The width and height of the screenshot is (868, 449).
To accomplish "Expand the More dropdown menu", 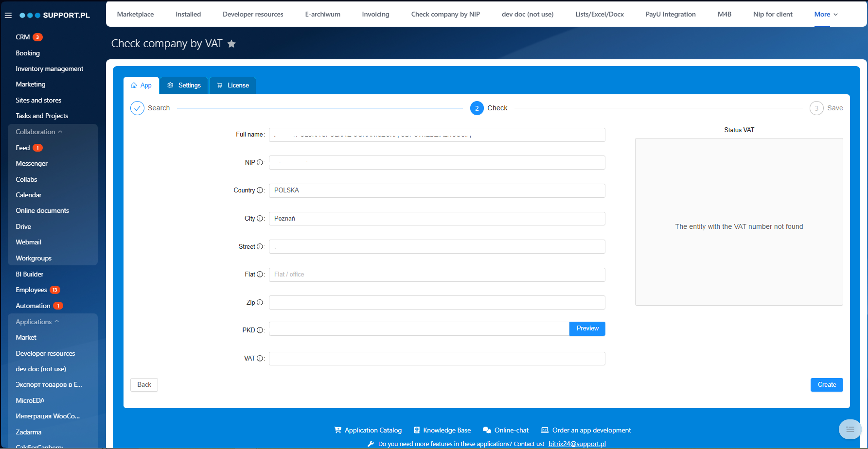I will (826, 14).
